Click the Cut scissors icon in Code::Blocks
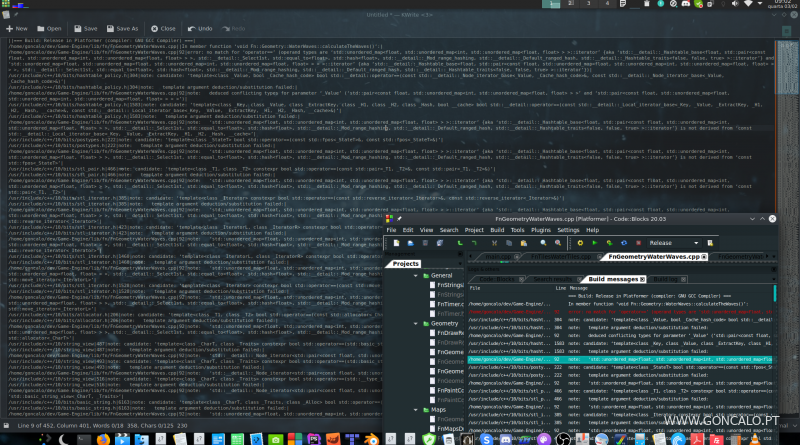 pos(496,243)
